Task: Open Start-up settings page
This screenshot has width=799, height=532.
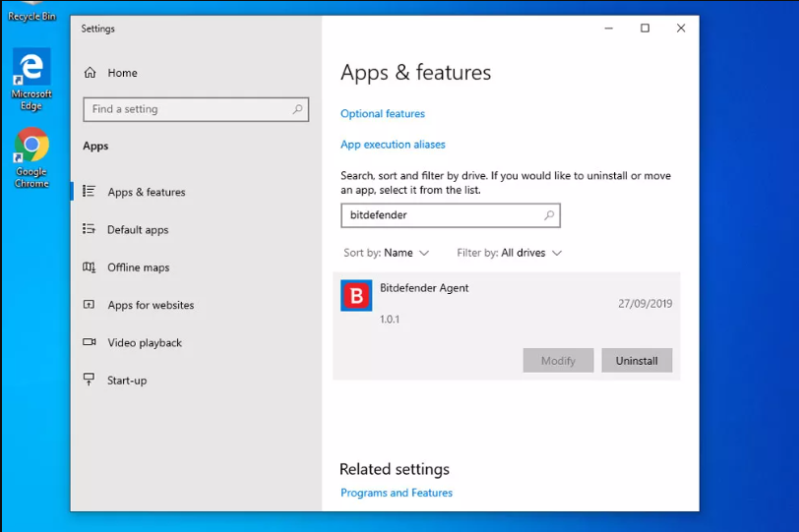Action: [x=127, y=381]
